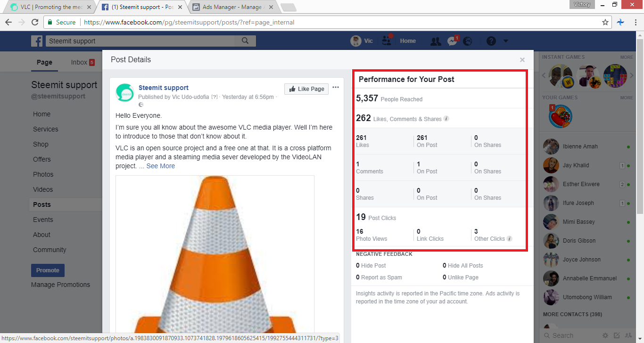
Task: Click Vic profile picture in top bar
Action: point(355,41)
